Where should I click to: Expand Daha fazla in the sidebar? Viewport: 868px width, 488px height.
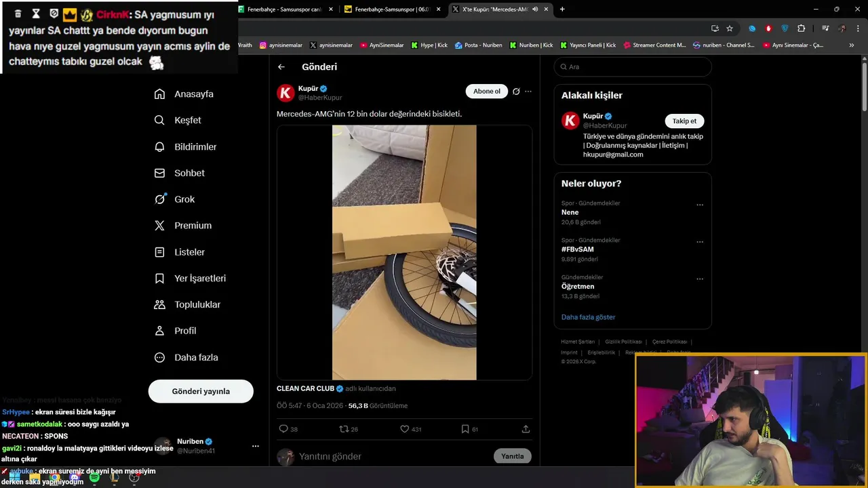click(x=186, y=357)
